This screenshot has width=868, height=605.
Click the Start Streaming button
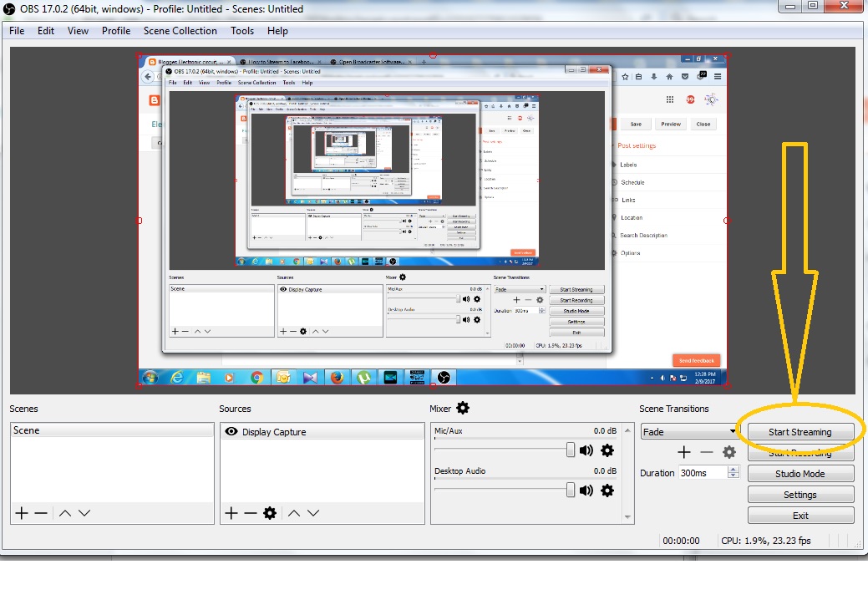800,431
